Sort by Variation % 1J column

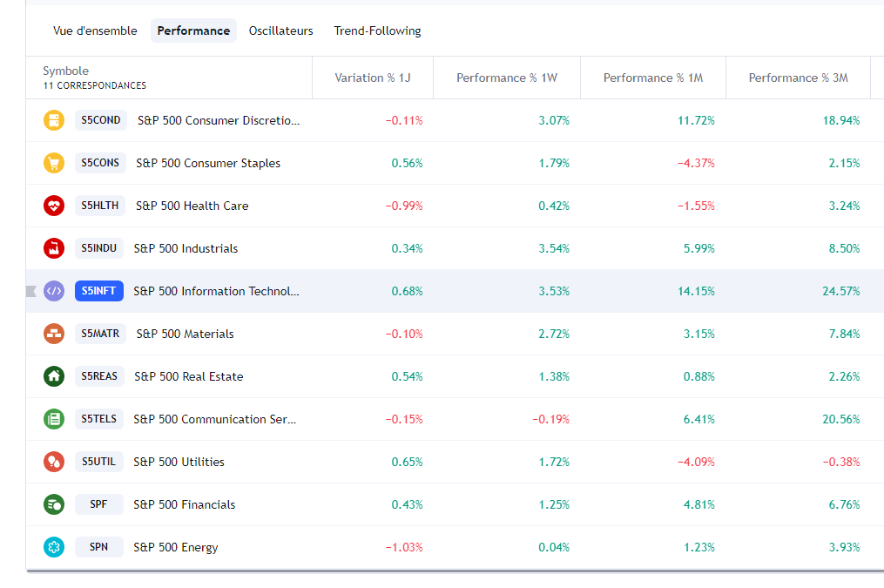click(x=373, y=78)
